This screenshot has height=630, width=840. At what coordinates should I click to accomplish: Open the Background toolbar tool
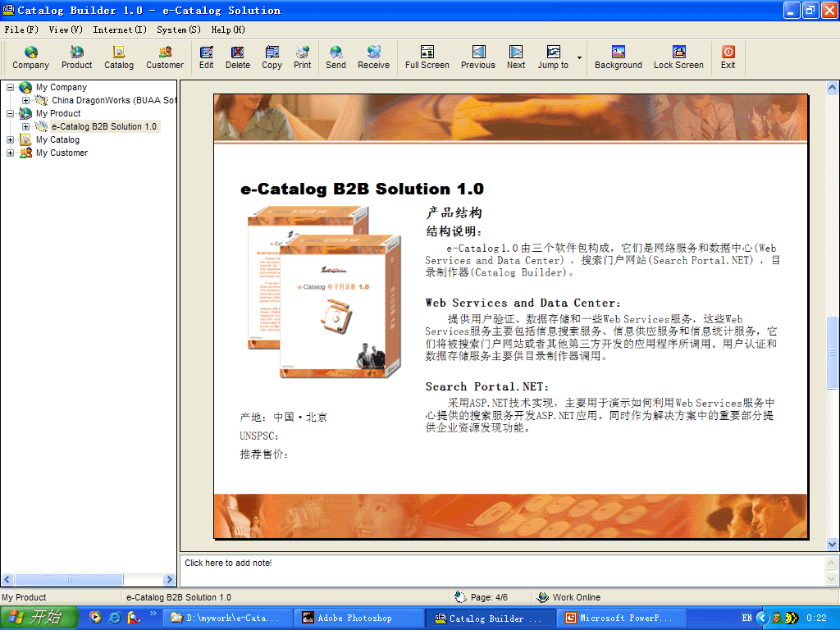(619, 57)
